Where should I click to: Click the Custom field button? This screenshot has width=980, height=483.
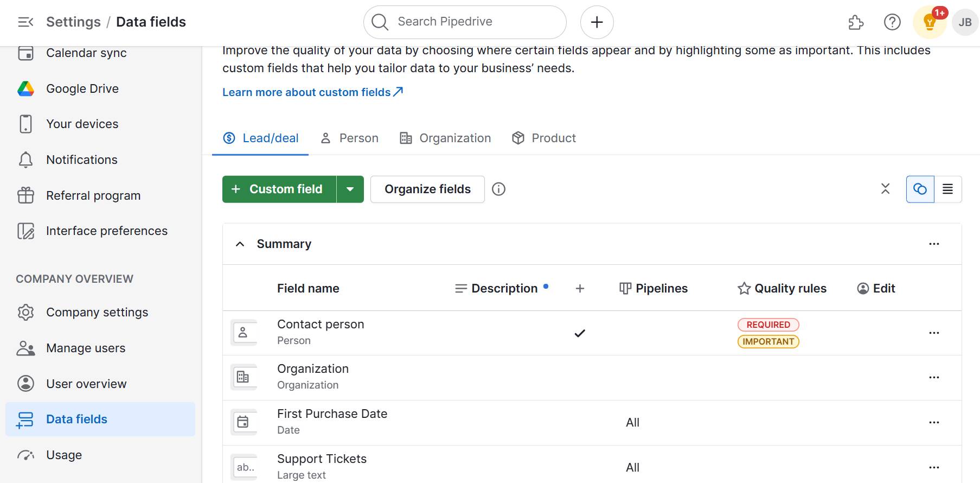tap(279, 189)
